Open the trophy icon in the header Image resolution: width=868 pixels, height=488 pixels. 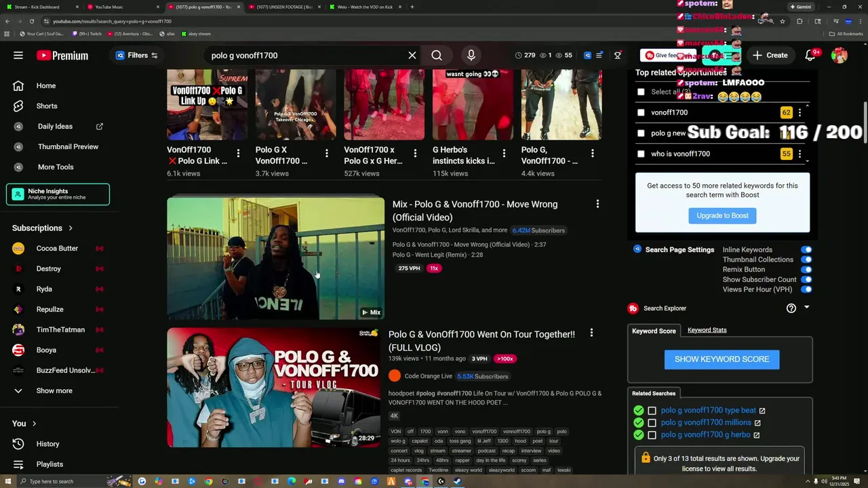618,56
